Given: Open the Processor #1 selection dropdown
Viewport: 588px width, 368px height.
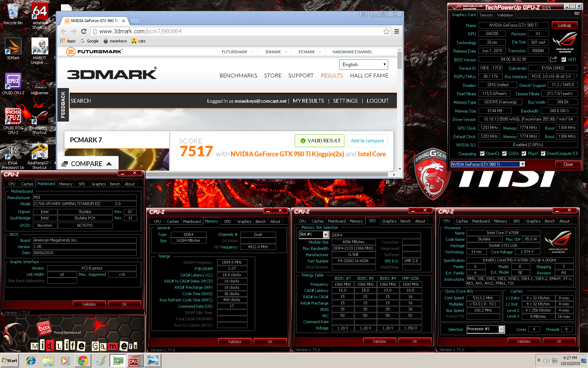Looking at the screenshot, I should pos(502,329).
